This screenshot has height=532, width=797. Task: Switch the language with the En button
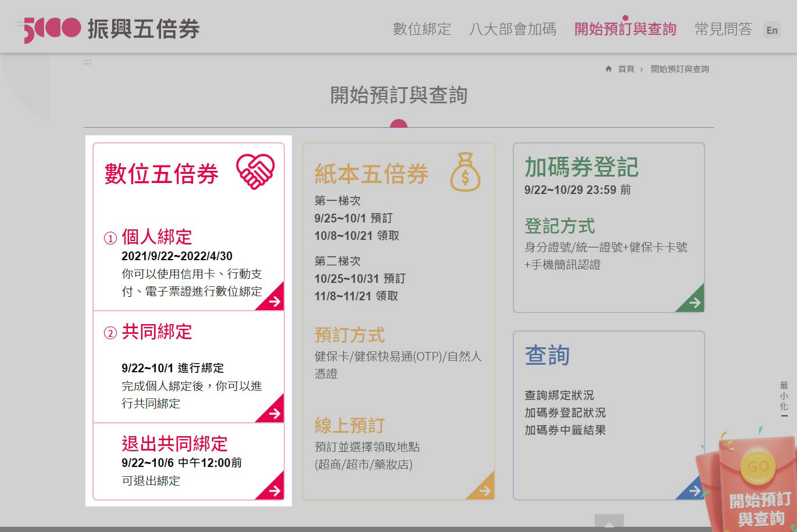tap(772, 30)
